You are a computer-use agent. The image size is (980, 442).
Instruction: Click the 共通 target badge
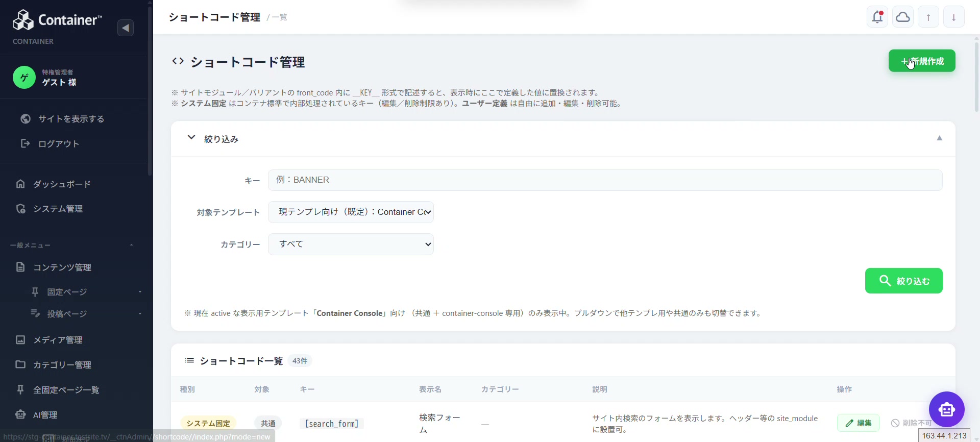[268, 423]
